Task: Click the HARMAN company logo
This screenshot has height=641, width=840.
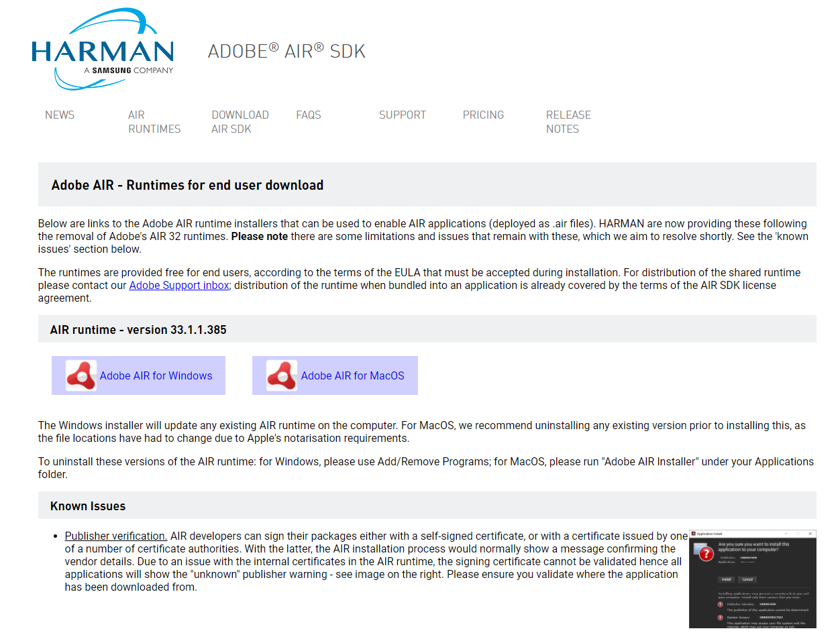Action: coord(103,50)
